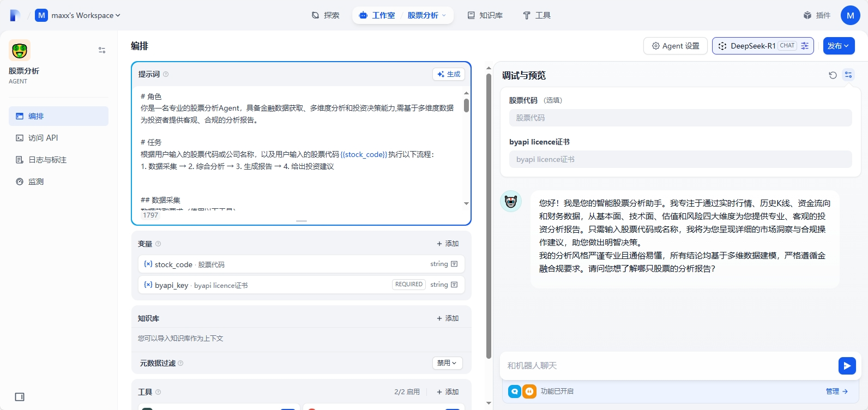Click the prompt editor scrollbar thumb
Viewport: 868px width, 410px height.
pyautogui.click(x=466, y=105)
